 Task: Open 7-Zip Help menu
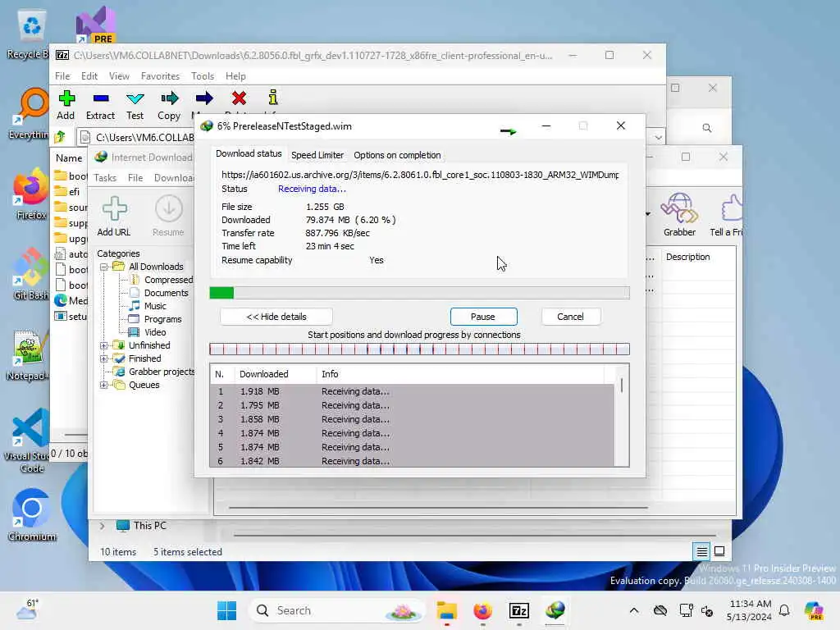tap(235, 76)
